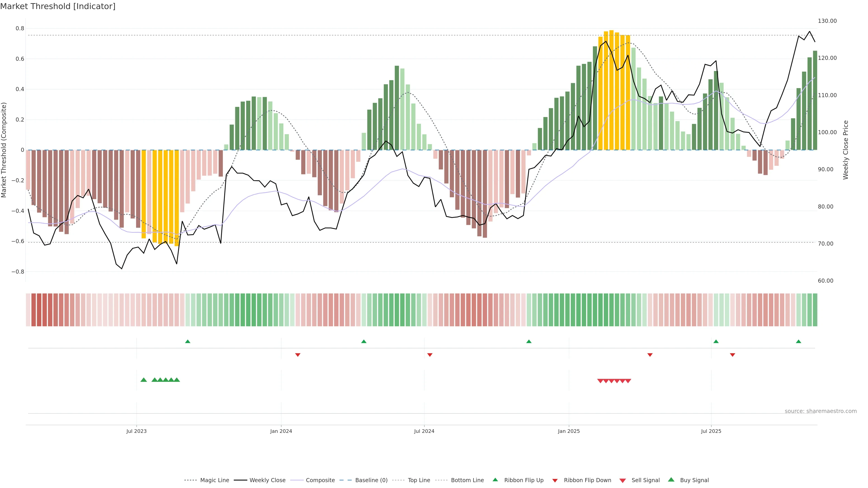Click the ribbon flip up marker near Aug 2023

188,342
